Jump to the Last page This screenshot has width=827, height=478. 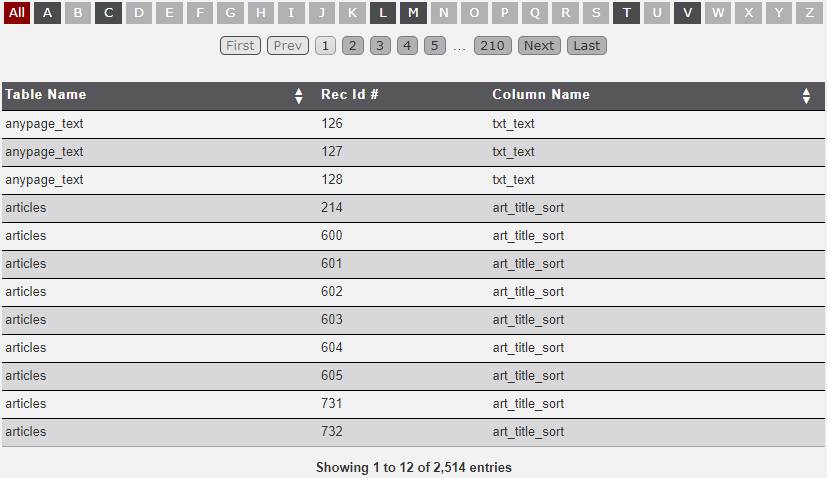587,45
